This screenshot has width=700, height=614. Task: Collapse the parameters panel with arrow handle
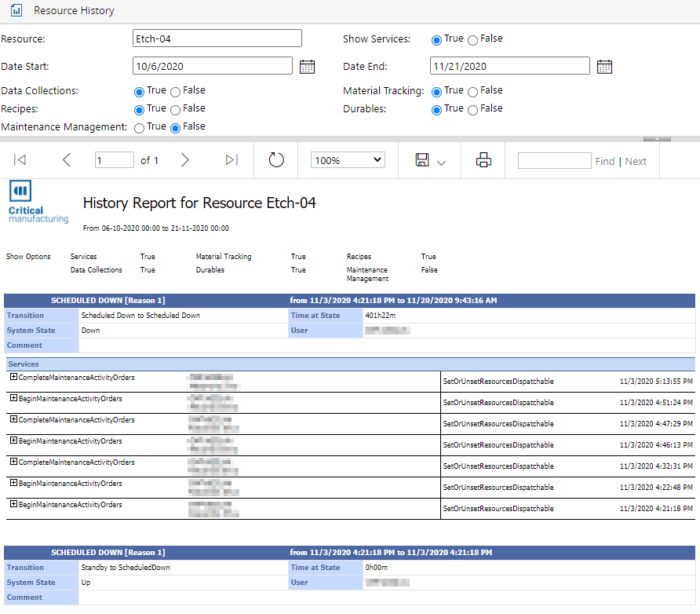(x=657, y=139)
